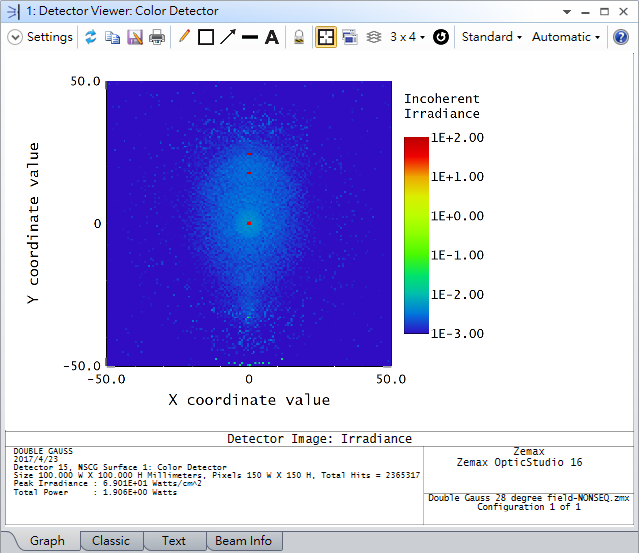Viewport: 639px width, 553px height.
Task: Select the pencil annotation tool
Action: coord(184,37)
